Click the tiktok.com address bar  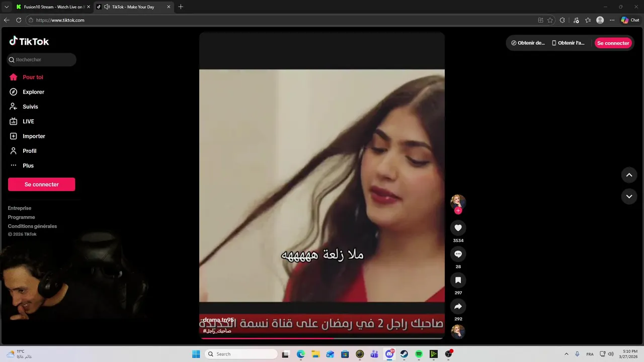(x=282, y=20)
